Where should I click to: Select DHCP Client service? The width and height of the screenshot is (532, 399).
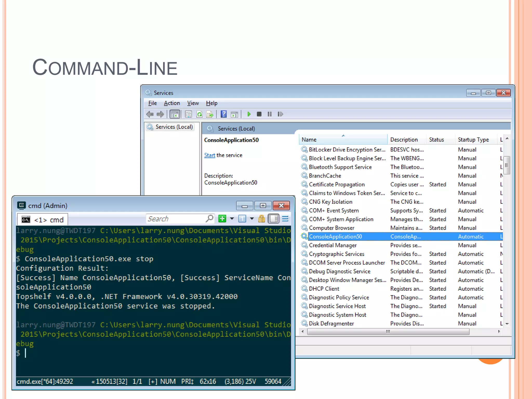(x=402, y=289)
